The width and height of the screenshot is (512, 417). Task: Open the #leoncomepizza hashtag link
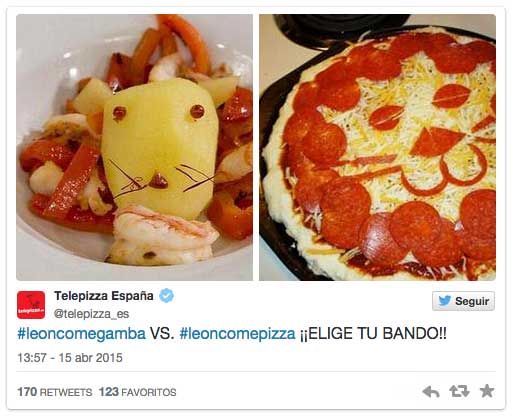[x=237, y=334]
